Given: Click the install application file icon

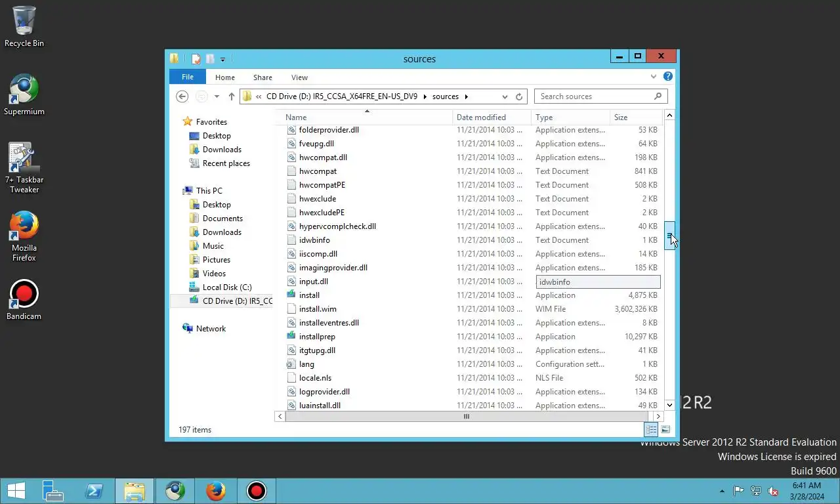Looking at the screenshot, I should [x=291, y=295].
